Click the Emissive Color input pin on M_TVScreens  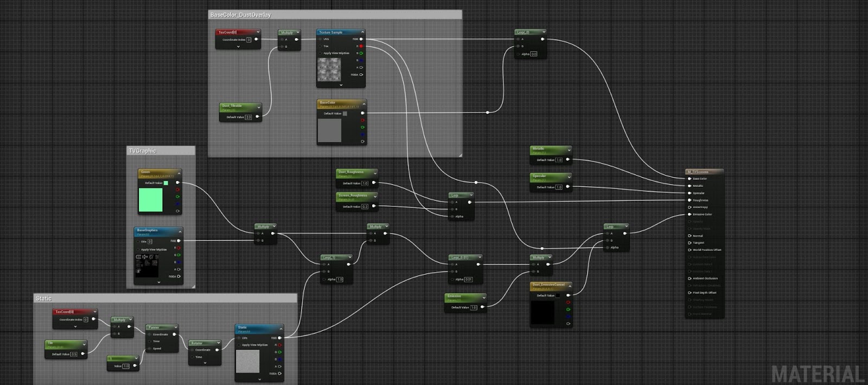point(690,214)
